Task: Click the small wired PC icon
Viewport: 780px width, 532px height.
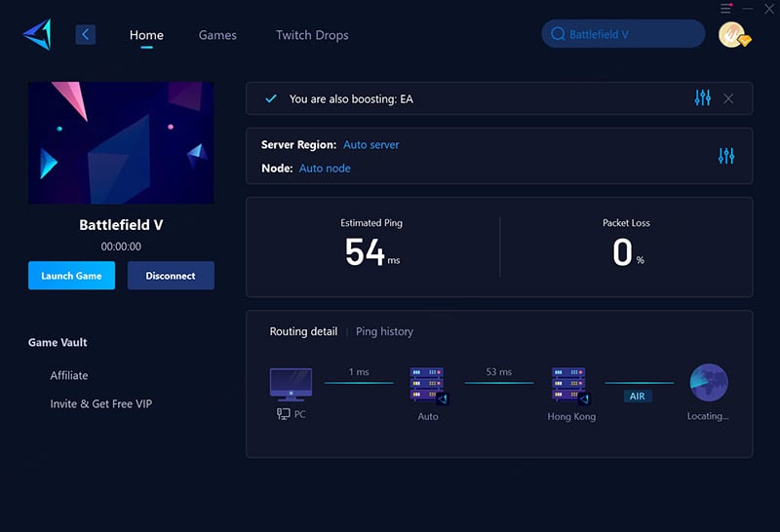Action: click(x=283, y=414)
